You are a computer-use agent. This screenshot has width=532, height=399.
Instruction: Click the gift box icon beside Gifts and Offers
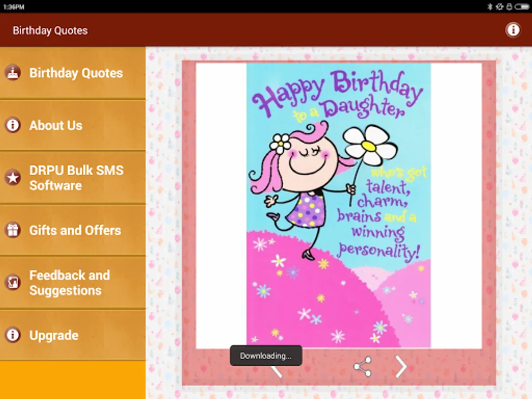[13, 230]
